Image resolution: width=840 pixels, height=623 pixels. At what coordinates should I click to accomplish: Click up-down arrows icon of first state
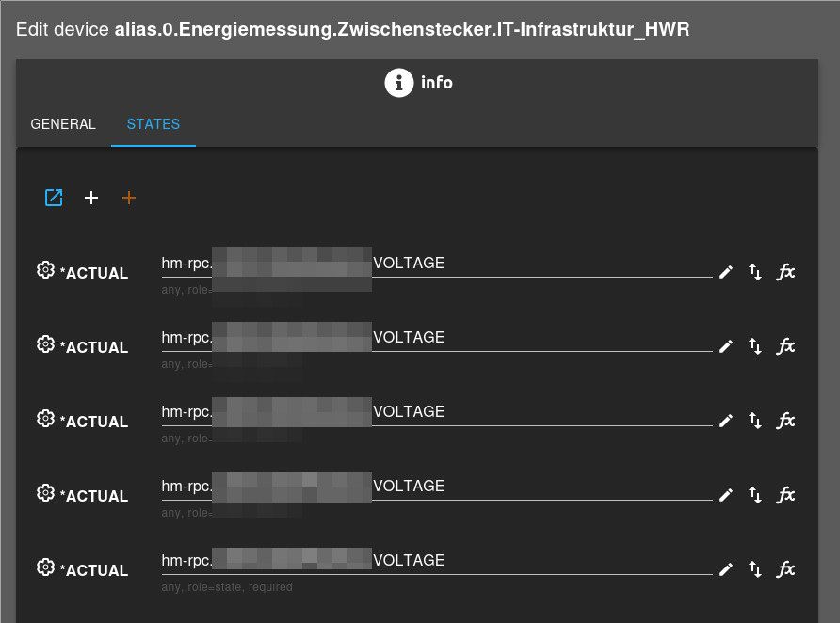click(755, 272)
